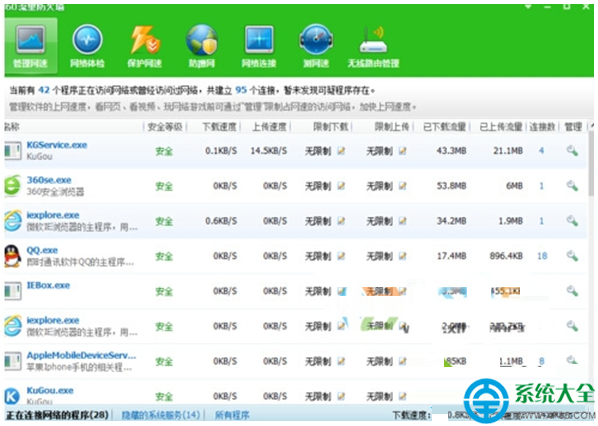Click 17.4MB downloaded value for QQ.exe
This screenshot has height=426, width=598.
click(x=452, y=256)
